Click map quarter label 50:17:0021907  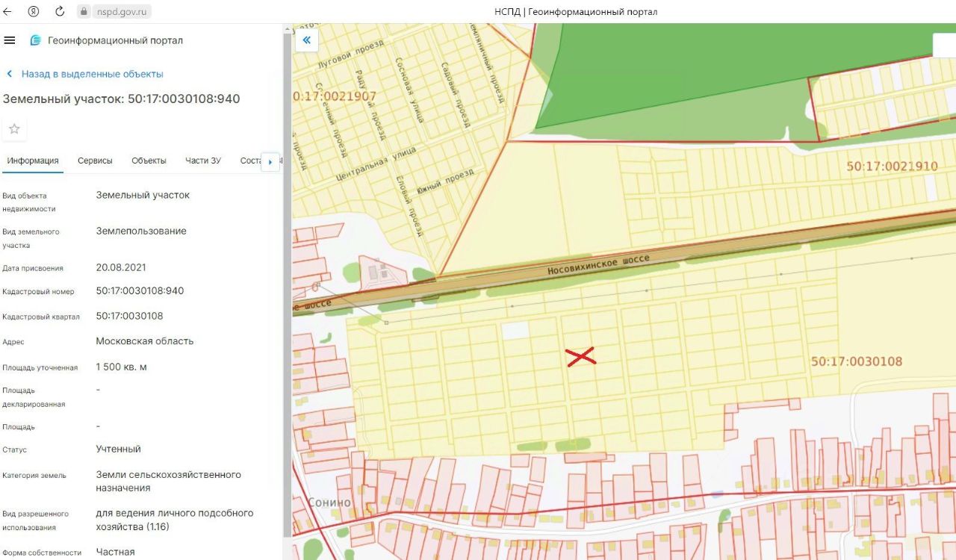(335, 96)
